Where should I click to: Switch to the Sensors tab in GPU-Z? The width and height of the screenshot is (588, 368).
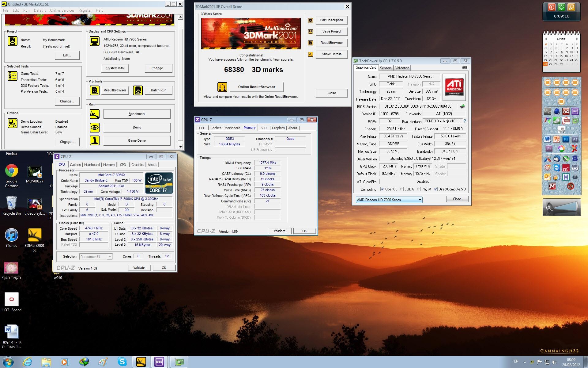coord(386,68)
